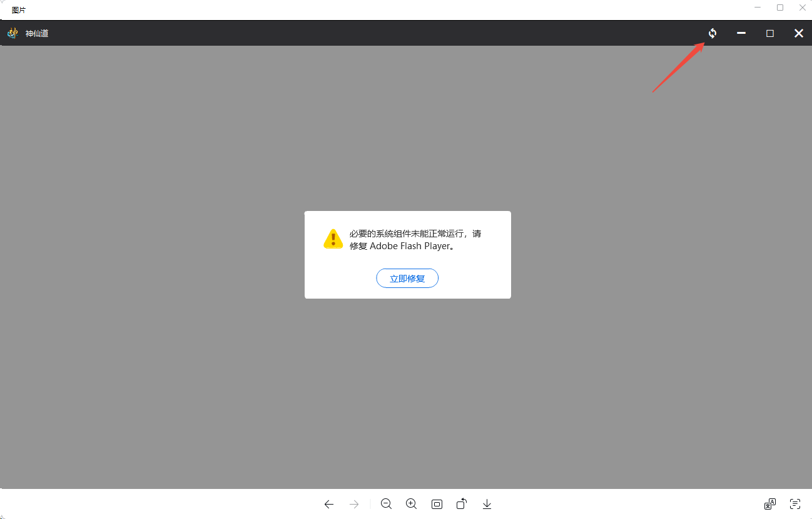Minimize the 图片 viewer window

758,8
